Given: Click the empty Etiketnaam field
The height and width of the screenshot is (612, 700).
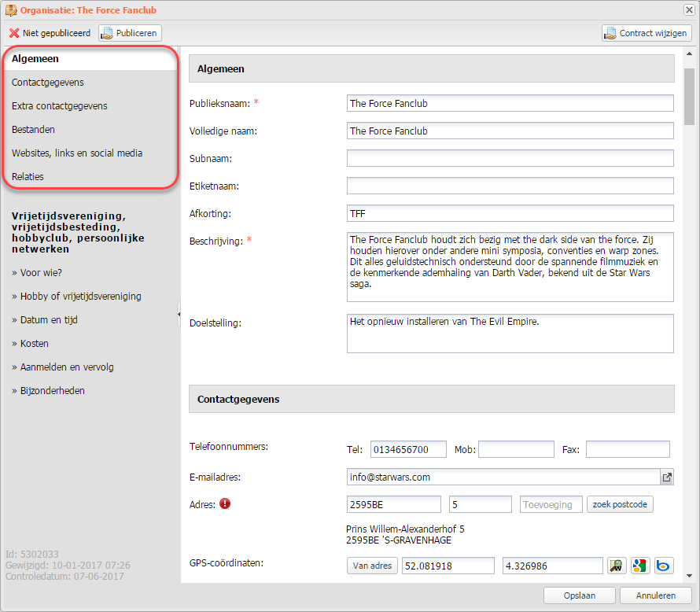Looking at the screenshot, I should pyautogui.click(x=510, y=186).
